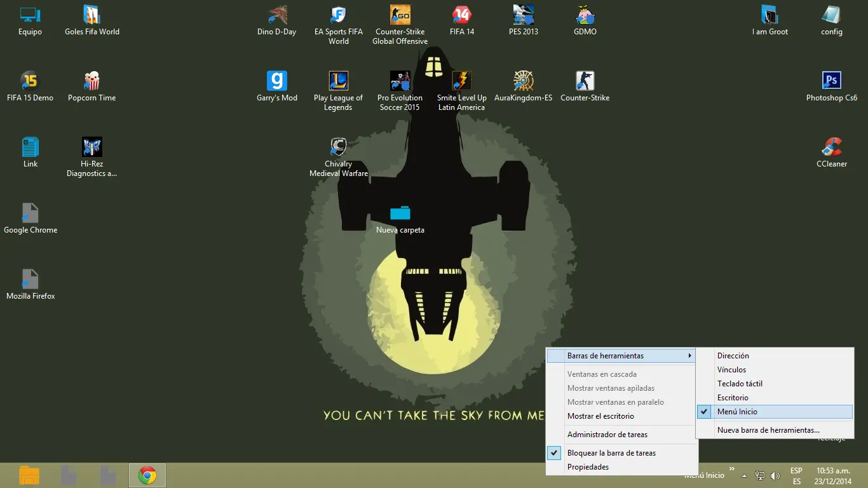Enable the Teclado táctil toolbar
This screenshot has height=488, width=868.
(x=775, y=384)
